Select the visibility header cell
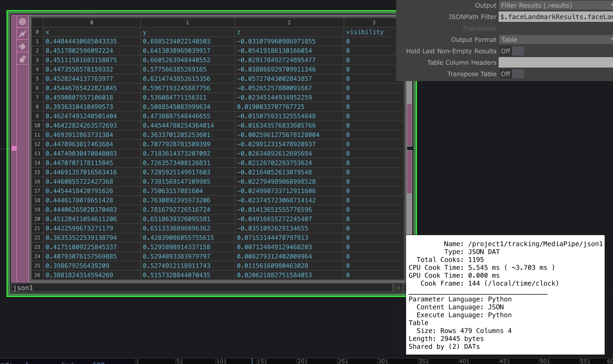613x364 pixels. click(365, 32)
